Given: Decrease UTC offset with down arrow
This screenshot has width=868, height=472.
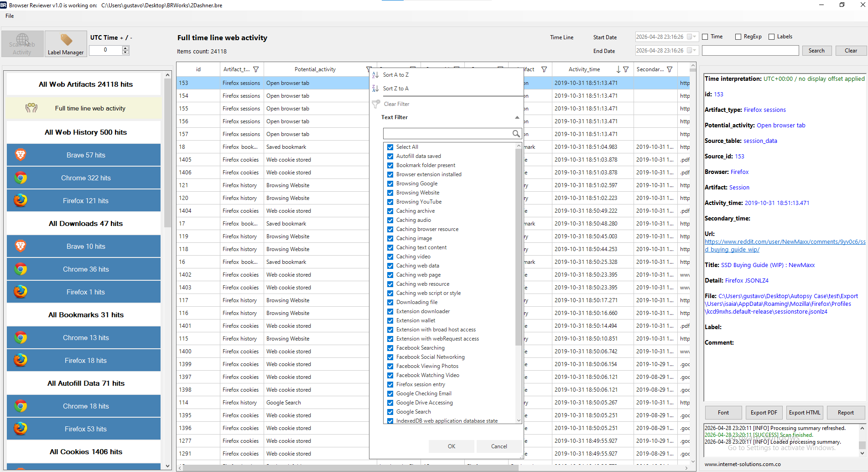Looking at the screenshot, I should tap(125, 52).
